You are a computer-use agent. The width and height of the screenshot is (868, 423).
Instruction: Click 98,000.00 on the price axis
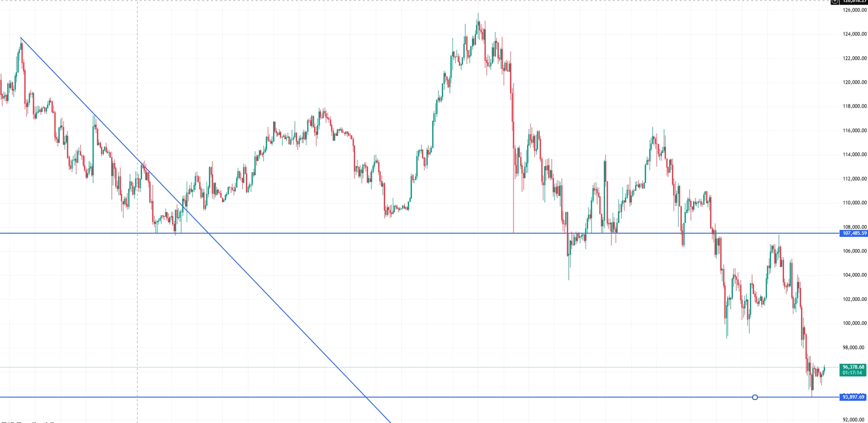854,348
